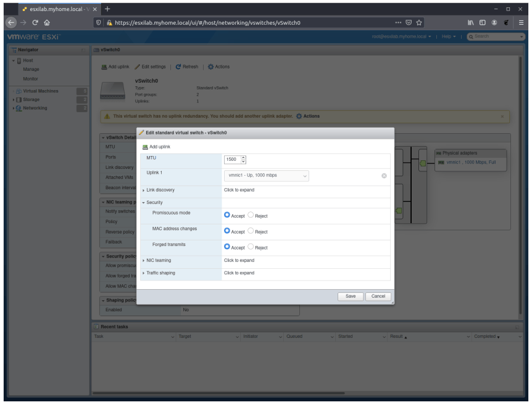Image resolution: width=532 pixels, height=405 pixels.
Task: Select Monitor under Host
Action: pyautogui.click(x=30, y=79)
